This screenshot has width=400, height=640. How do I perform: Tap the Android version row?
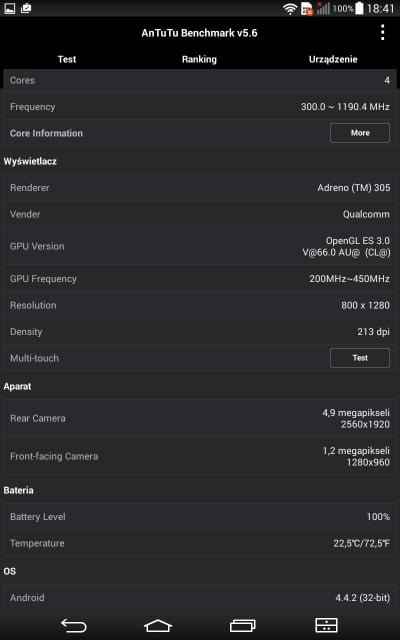tap(200, 598)
